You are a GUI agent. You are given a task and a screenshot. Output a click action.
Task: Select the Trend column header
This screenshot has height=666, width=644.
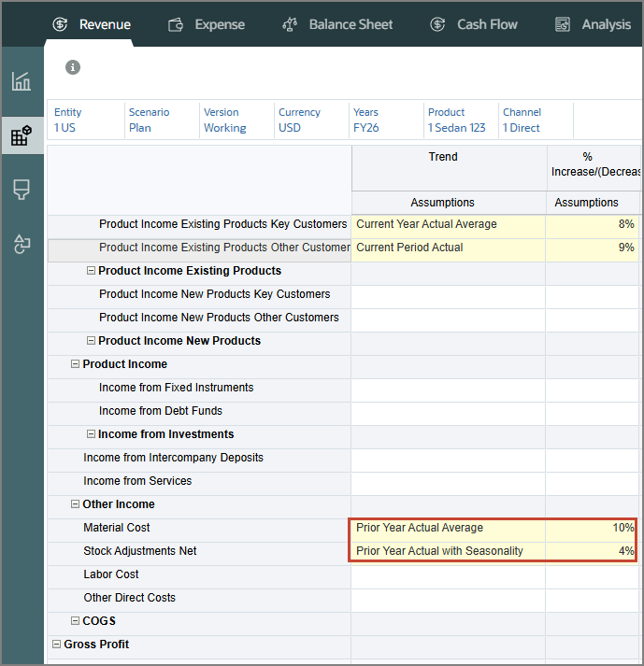pos(450,169)
